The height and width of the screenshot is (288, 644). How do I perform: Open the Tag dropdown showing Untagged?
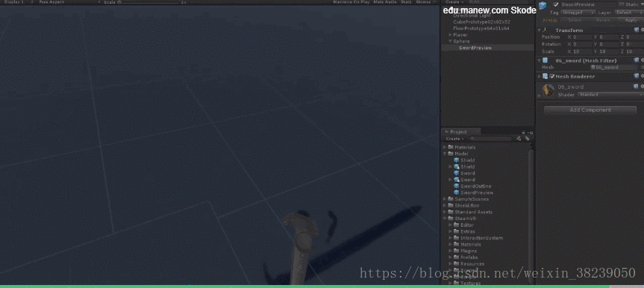(577, 13)
